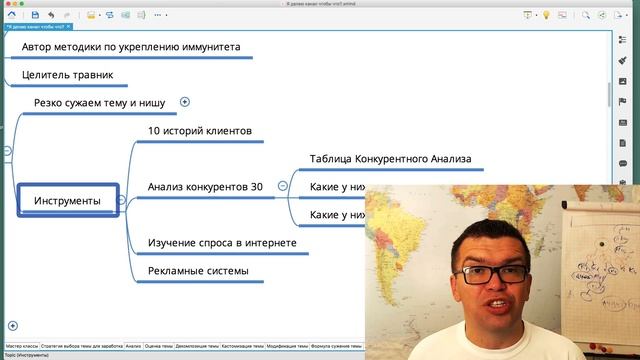640x360 pixels.
Task: Switch to the 'Декомпозиция темы' sheet tab
Action: (197, 346)
